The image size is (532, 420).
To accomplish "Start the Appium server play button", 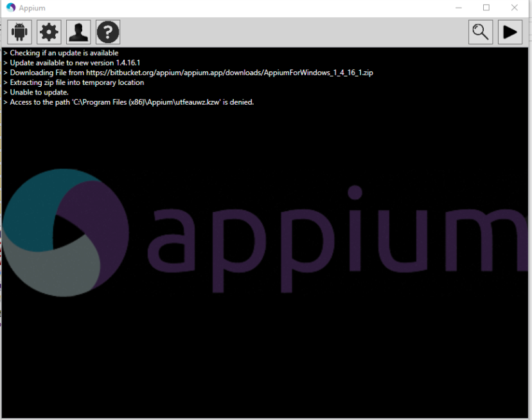I will [510, 32].
